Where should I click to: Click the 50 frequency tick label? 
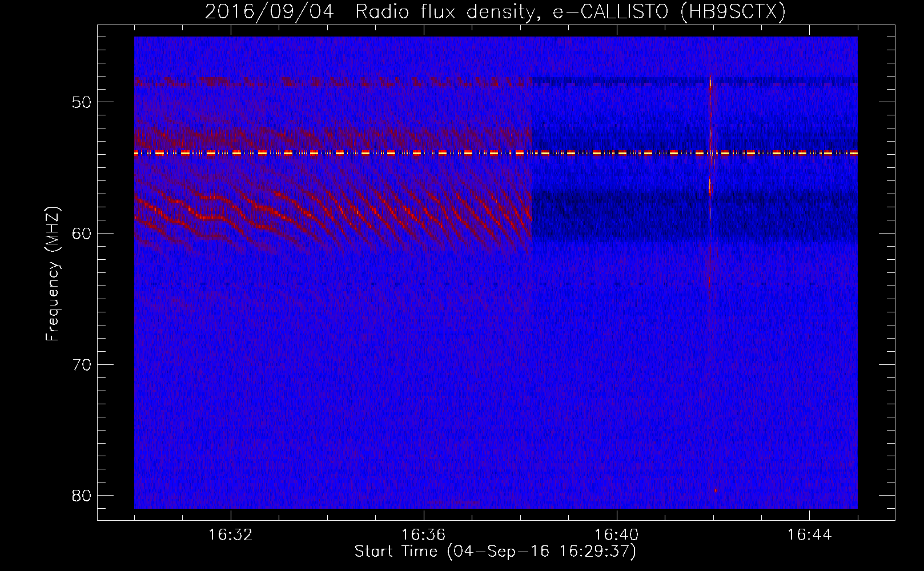coord(82,102)
